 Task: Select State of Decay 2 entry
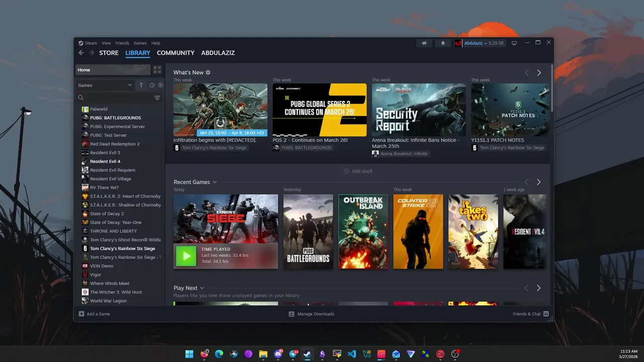pos(107,214)
